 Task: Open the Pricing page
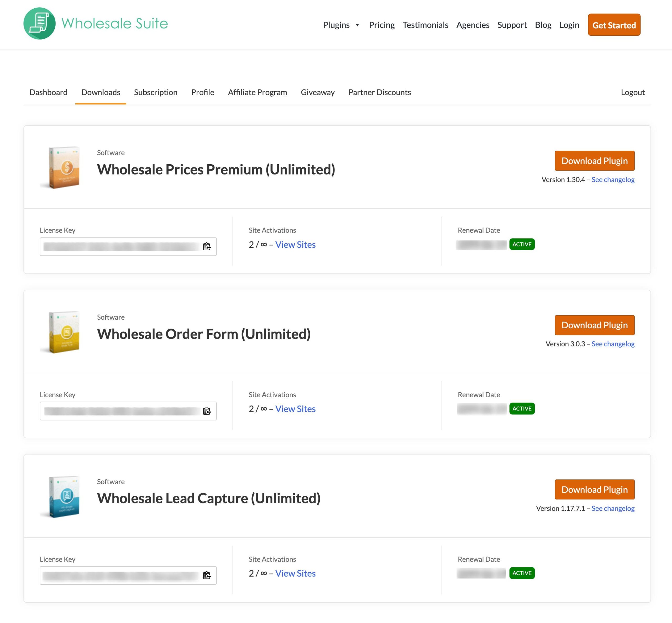[381, 25]
